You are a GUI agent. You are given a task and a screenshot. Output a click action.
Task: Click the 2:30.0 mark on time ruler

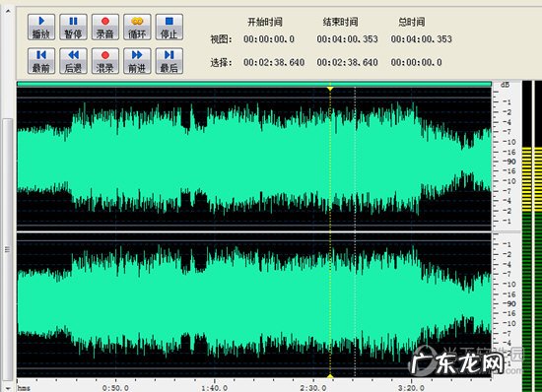pos(313,388)
